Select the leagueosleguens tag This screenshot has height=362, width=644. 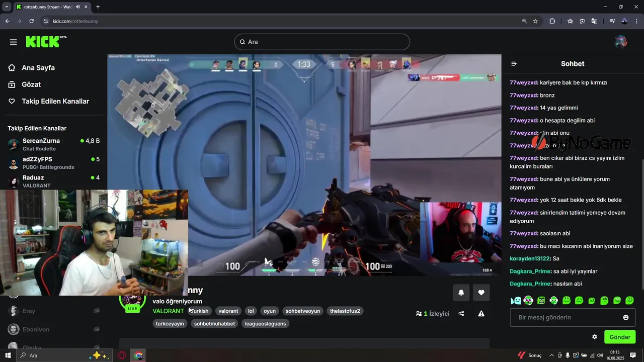tap(265, 324)
